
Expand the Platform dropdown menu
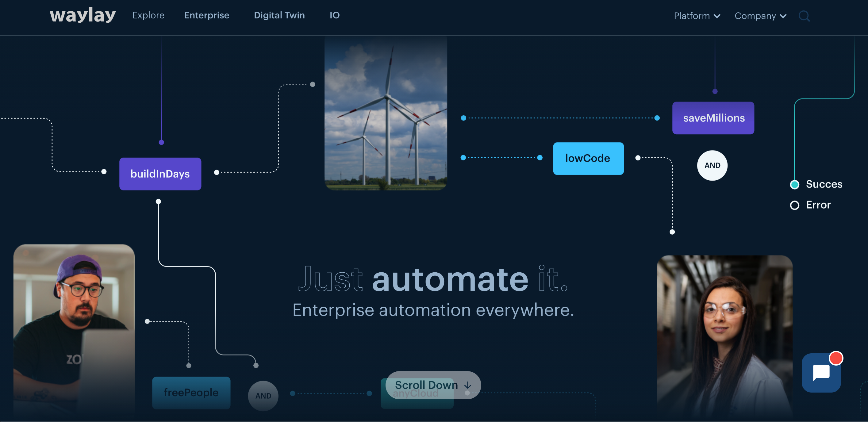pyautogui.click(x=697, y=16)
